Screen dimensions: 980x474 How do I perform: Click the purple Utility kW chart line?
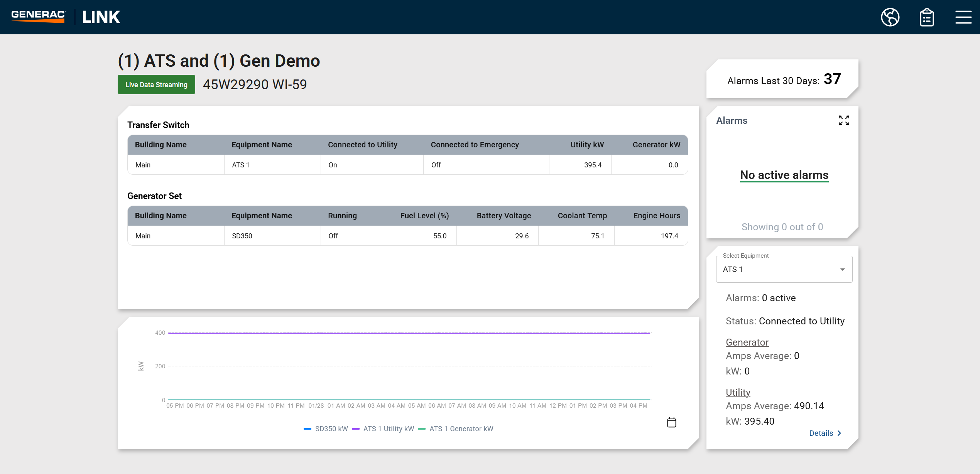tap(409, 333)
